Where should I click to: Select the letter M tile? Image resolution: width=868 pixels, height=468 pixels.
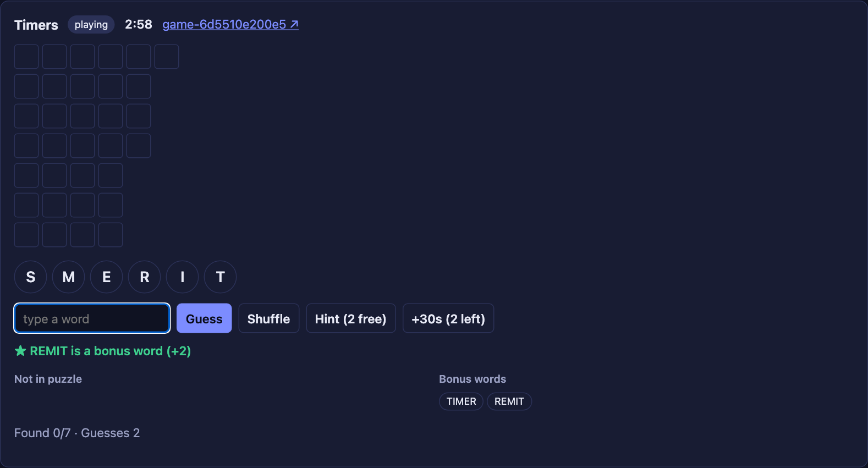(x=68, y=277)
